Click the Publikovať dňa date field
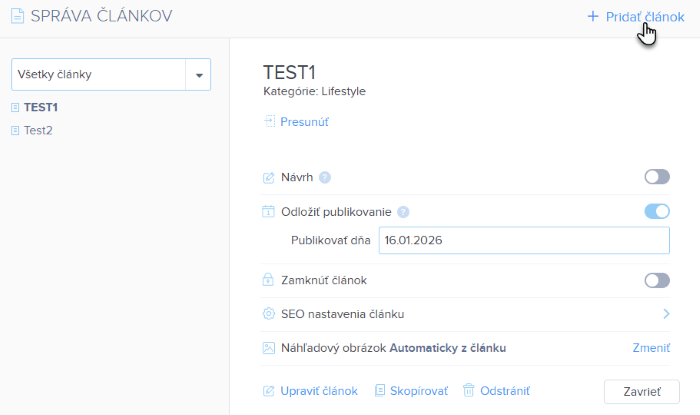The width and height of the screenshot is (700, 415). (523, 241)
